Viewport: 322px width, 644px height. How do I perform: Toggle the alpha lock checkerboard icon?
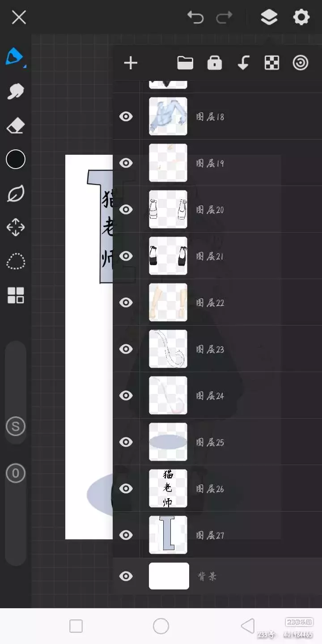coord(272,63)
